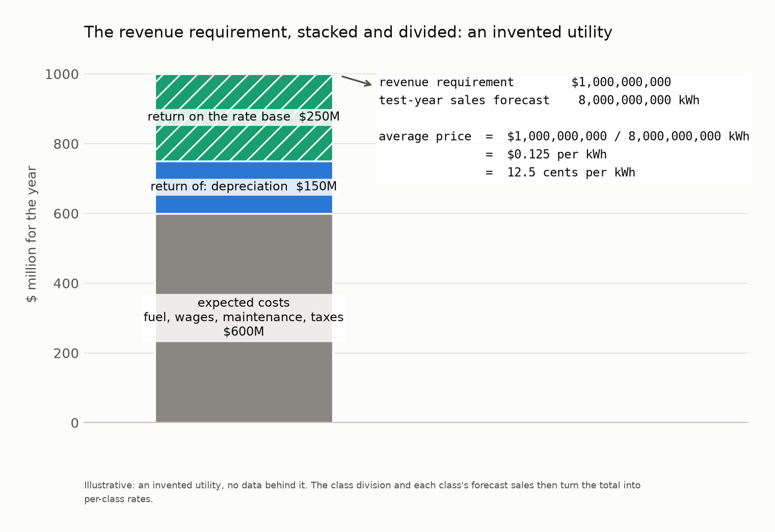This screenshot has width=775, height=532.
Task: Click the 'average price =' equation line
Action: click(x=564, y=137)
